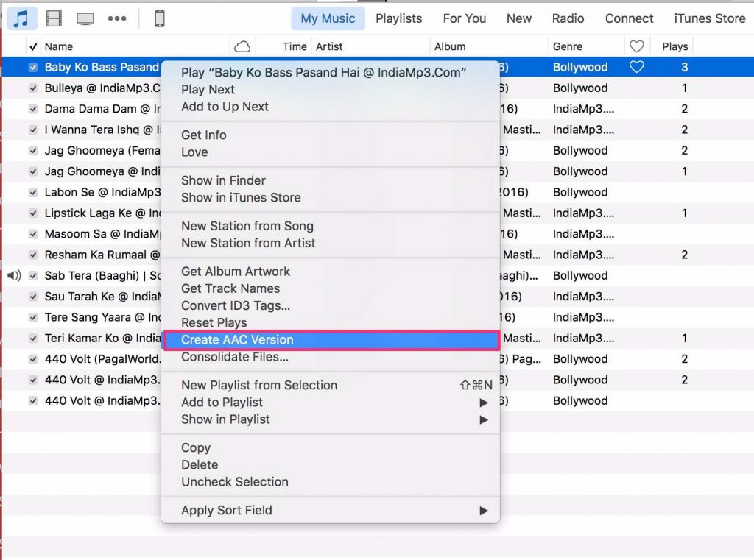Expand the Show in Playlist submenu
The image size is (754, 560).
pyautogui.click(x=331, y=419)
